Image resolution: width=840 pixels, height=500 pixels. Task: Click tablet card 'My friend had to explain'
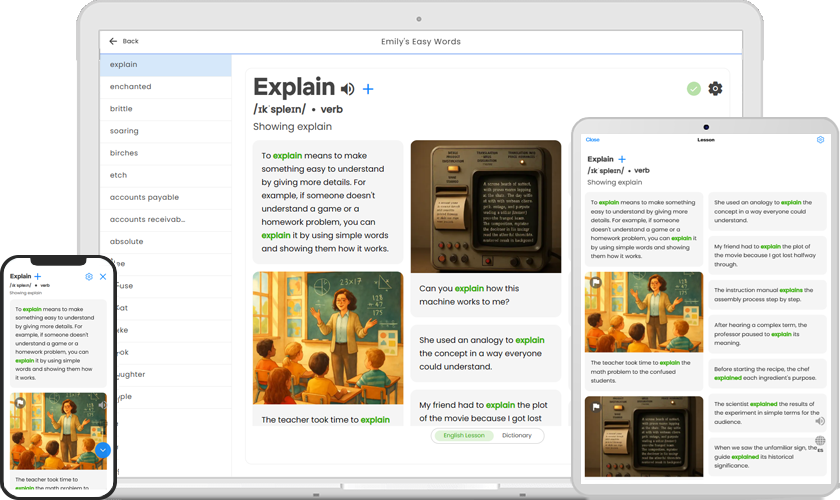pyautogui.click(x=767, y=255)
